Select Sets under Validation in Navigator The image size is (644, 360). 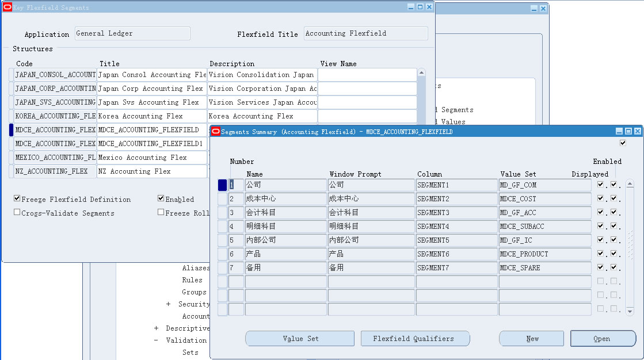(x=190, y=352)
